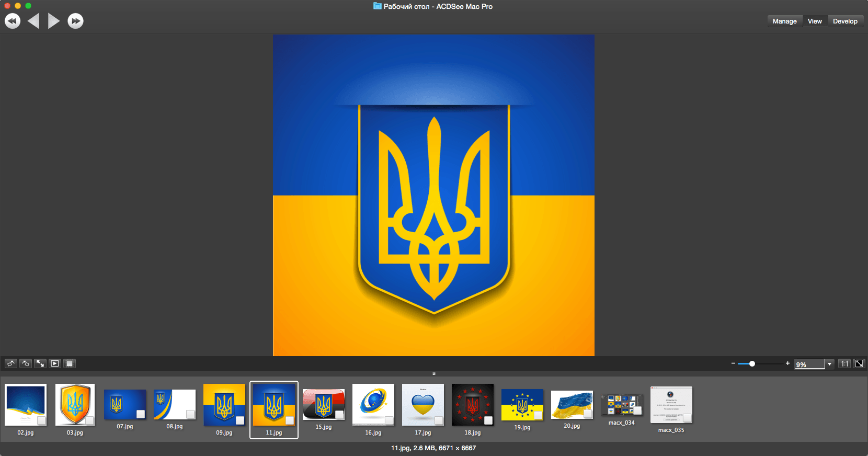Image resolution: width=868 pixels, height=456 pixels.
Task: Click the window title "Рабочий стол - ACDSee Mac Pro"
Action: [x=438, y=6]
